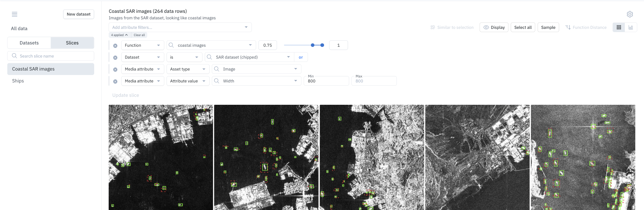The width and height of the screenshot is (644, 210).
Task: Click Clear all filters
Action: point(139,35)
